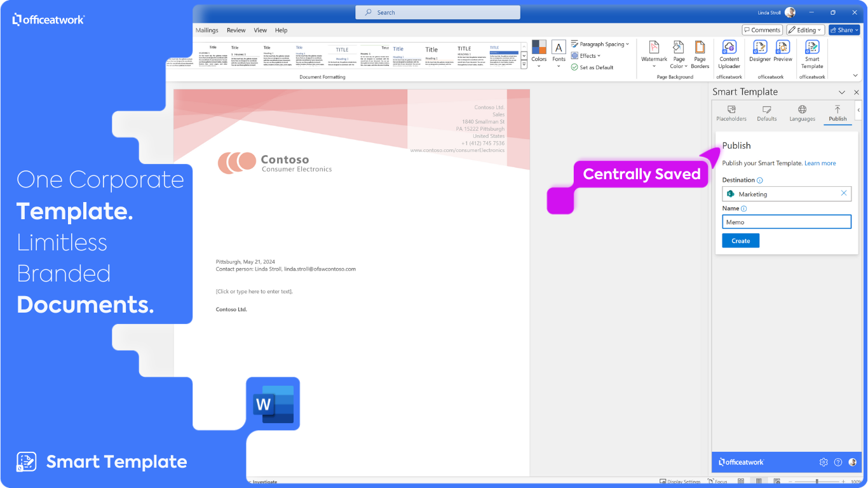
Task: Click the Name info icon
Action: 744,208
